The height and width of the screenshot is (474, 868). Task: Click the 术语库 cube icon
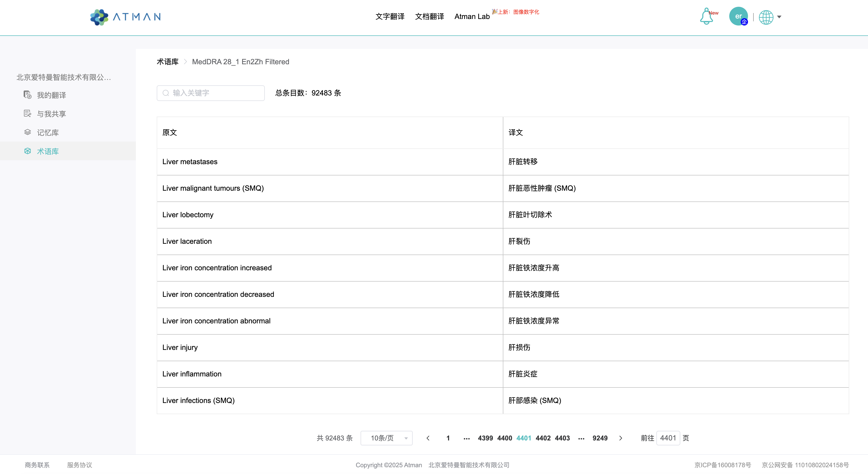[x=28, y=151]
